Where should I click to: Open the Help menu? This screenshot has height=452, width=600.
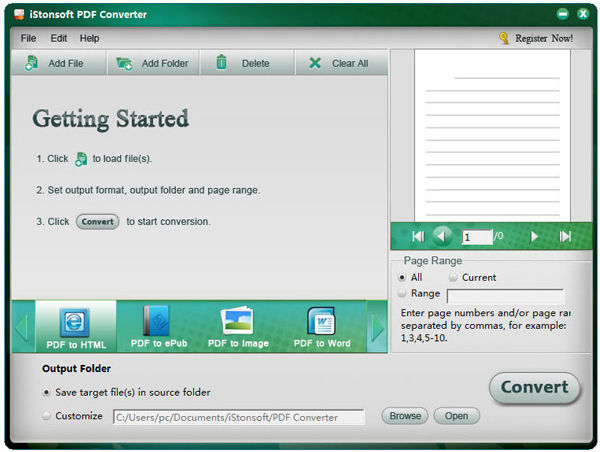(89, 38)
